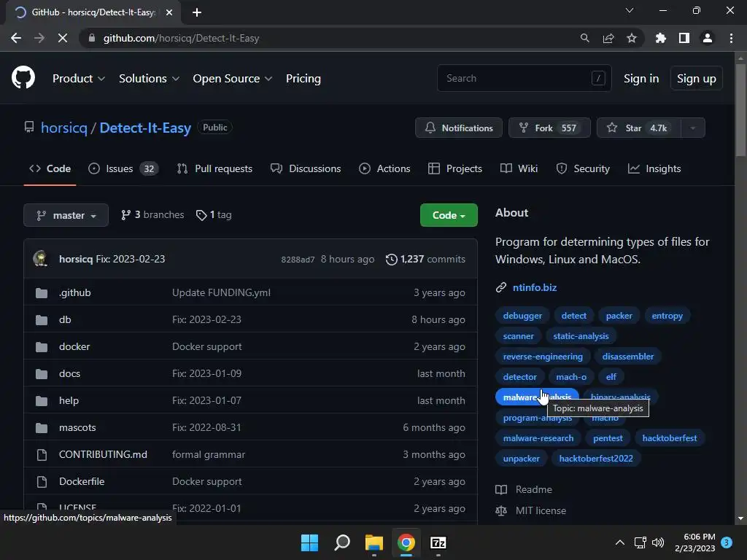Click the browser back arrow
Image resolution: width=747 pixels, height=560 pixels.
coord(16,38)
